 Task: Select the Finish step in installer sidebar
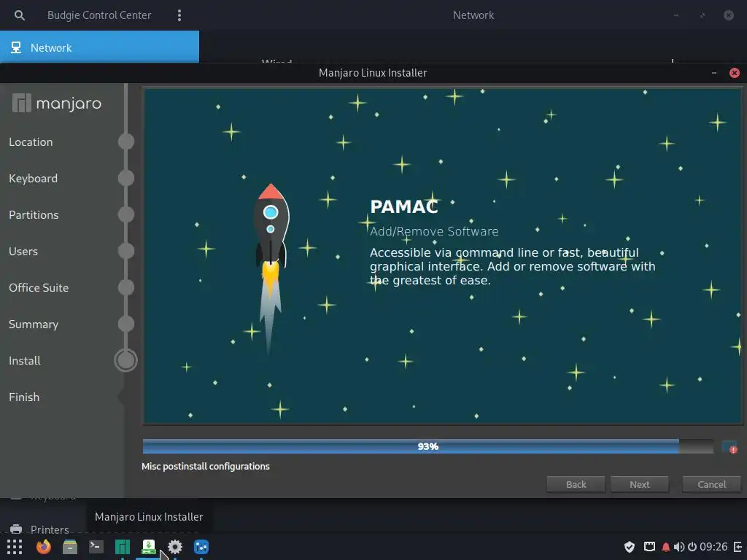pos(24,397)
